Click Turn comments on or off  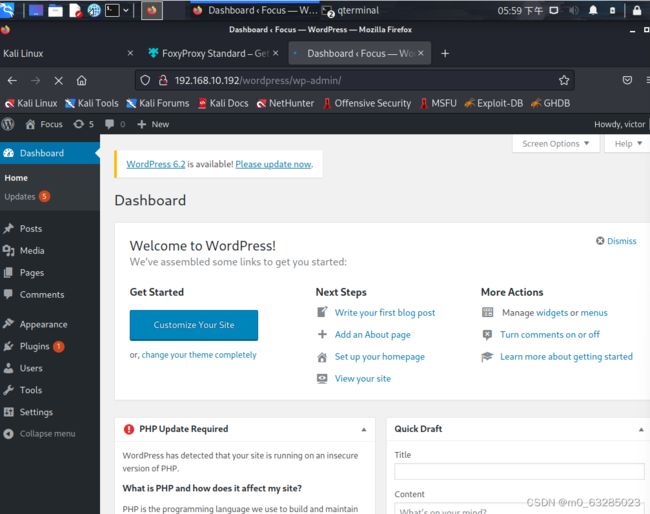coord(550,335)
